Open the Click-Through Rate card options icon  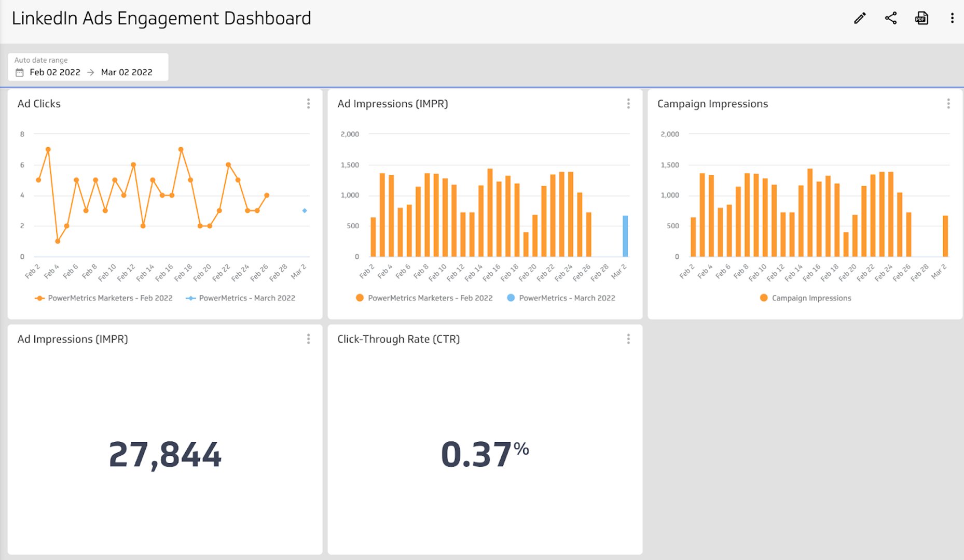[628, 339]
